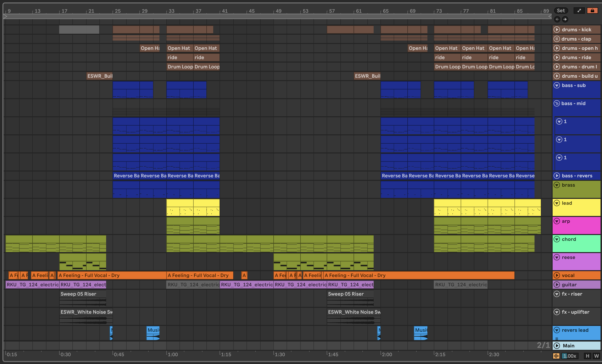602x364 pixels.
Task: Click the 2/1 grid size indicator
Action: pyautogui.click(x=543, y=345)
